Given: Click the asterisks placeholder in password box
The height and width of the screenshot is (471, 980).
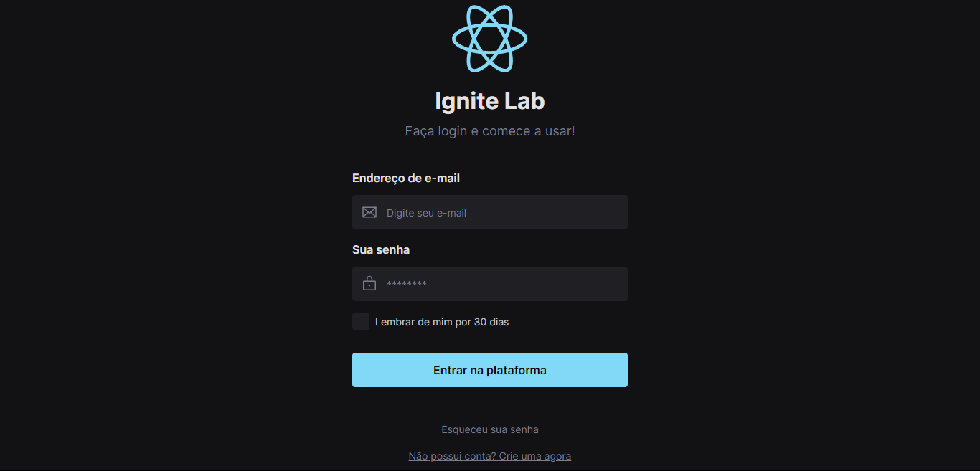Looking at the screenshot, I should [407, 285].
